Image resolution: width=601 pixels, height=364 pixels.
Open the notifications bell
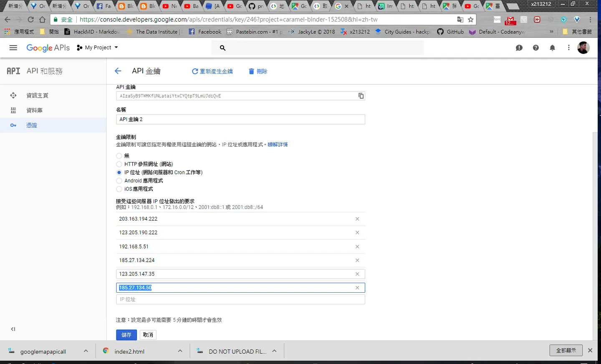(552, 48)
